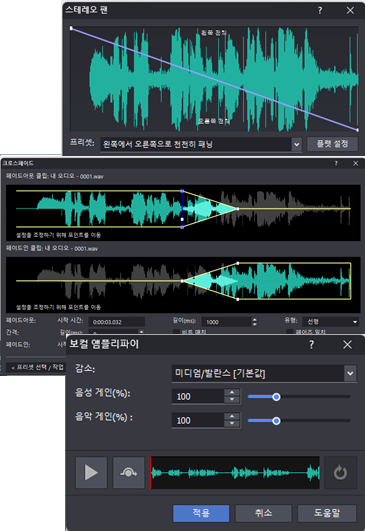Increase crossfade 길이(ms) 1000 with up arrow
This screenshot has width=365, height=531.
pos(255,319)
